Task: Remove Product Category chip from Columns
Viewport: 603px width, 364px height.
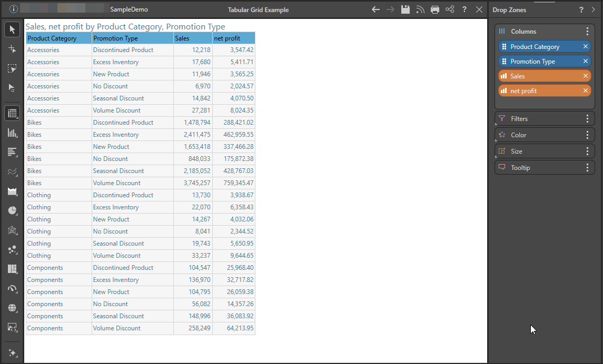Action: [x=586, y=47]
